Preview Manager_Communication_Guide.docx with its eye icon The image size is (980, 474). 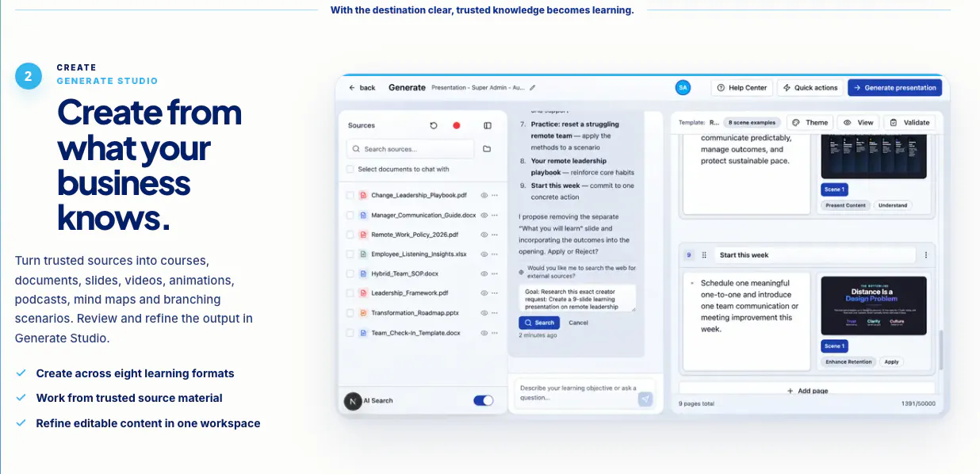tap(484, 215)
